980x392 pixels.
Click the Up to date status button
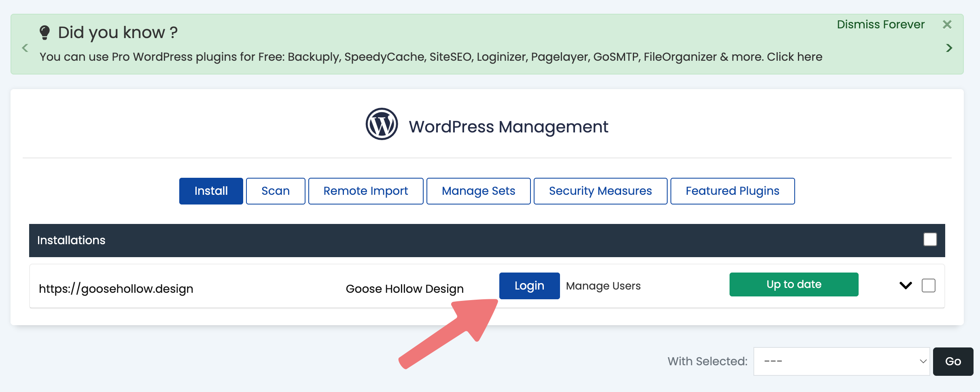point(794,284)
